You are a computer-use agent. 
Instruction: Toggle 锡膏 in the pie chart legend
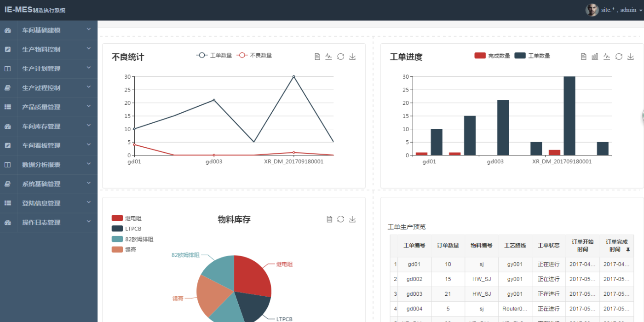(124, 249)
